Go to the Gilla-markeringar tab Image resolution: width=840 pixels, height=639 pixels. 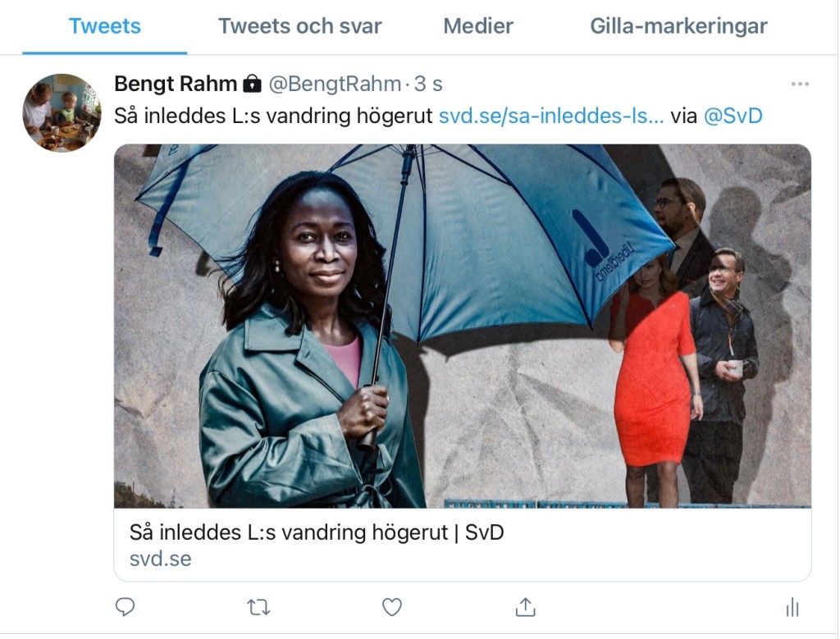678,26
